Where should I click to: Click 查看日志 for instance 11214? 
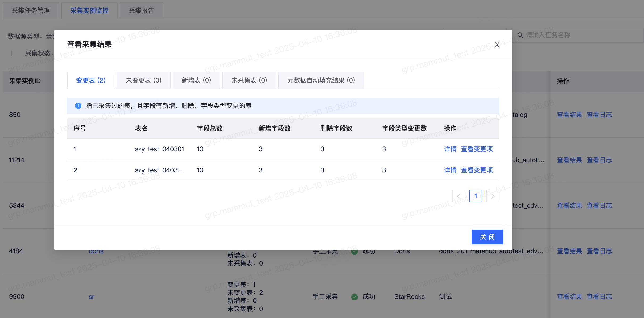[599, 160]
